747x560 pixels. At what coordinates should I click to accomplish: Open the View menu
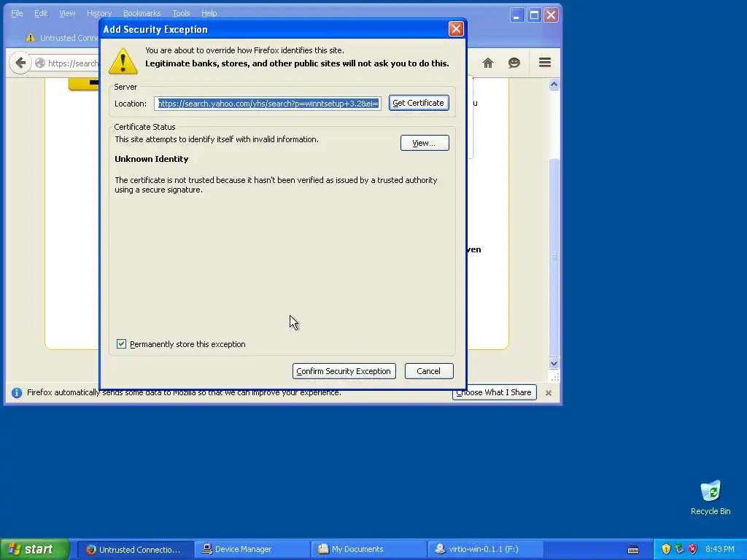click(67, 13)
